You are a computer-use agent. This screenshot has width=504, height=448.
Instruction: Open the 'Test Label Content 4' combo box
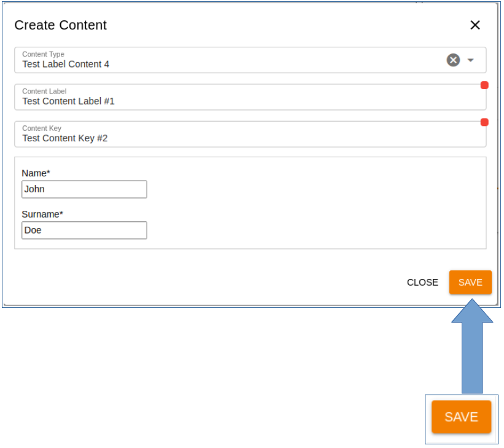pos(227,64)
